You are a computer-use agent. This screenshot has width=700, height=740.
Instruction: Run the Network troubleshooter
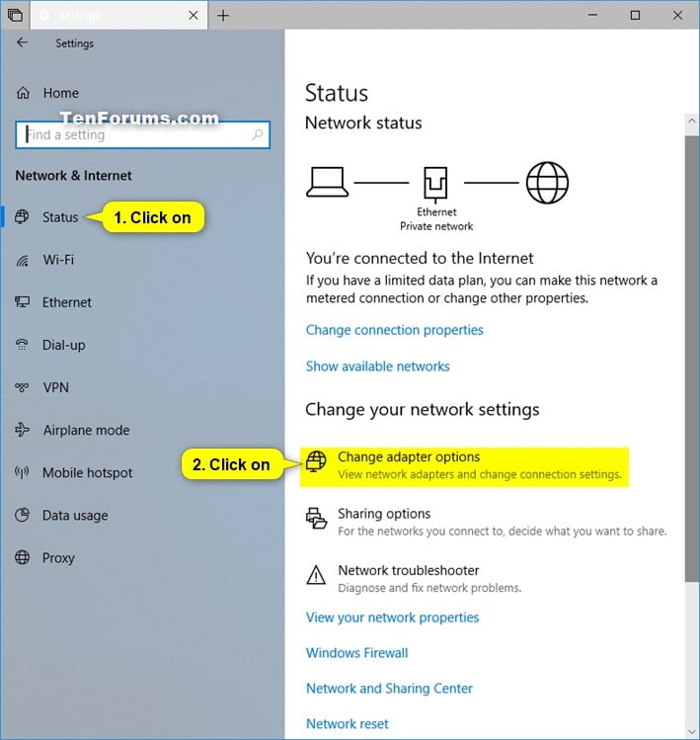[x=414, y=579]
